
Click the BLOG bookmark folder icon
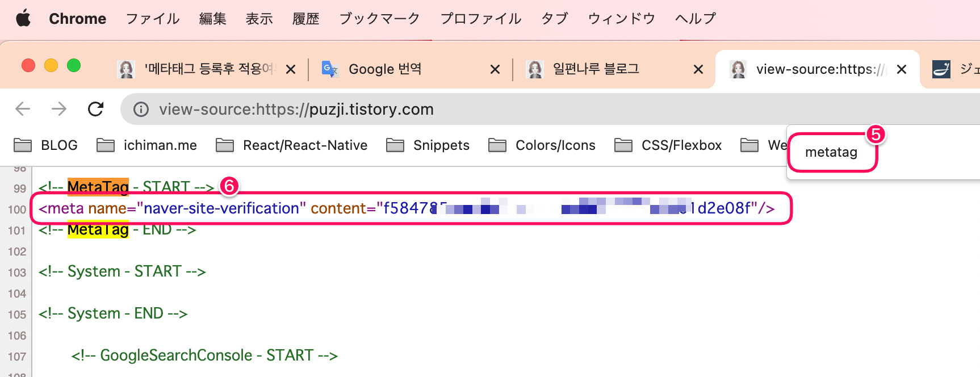(x=22, y=145)
